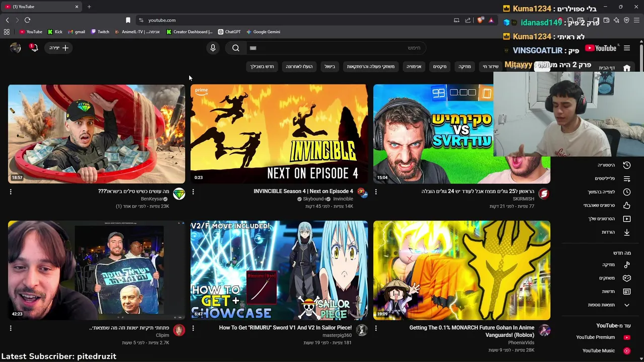The height and width of the screenshot is (362, 644).
Task: Play the Sailor Piece Rimuru showcase thumbnail
Action: click(279, 270)
